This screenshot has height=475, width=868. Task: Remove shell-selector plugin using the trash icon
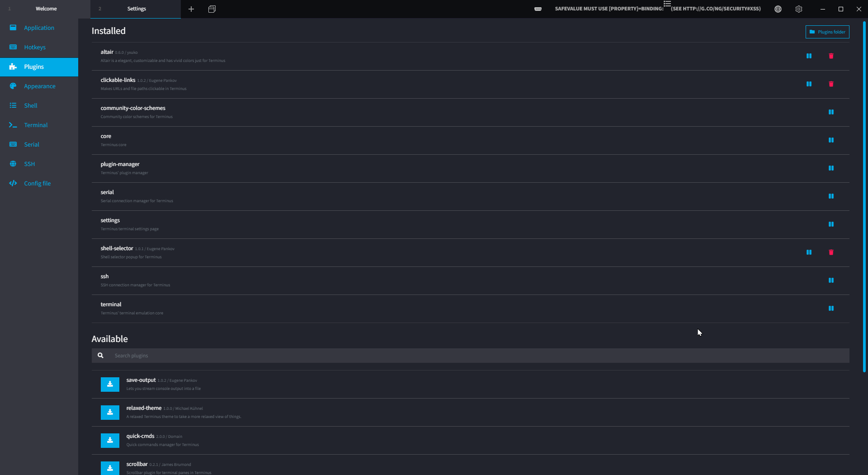coord(831,252)
